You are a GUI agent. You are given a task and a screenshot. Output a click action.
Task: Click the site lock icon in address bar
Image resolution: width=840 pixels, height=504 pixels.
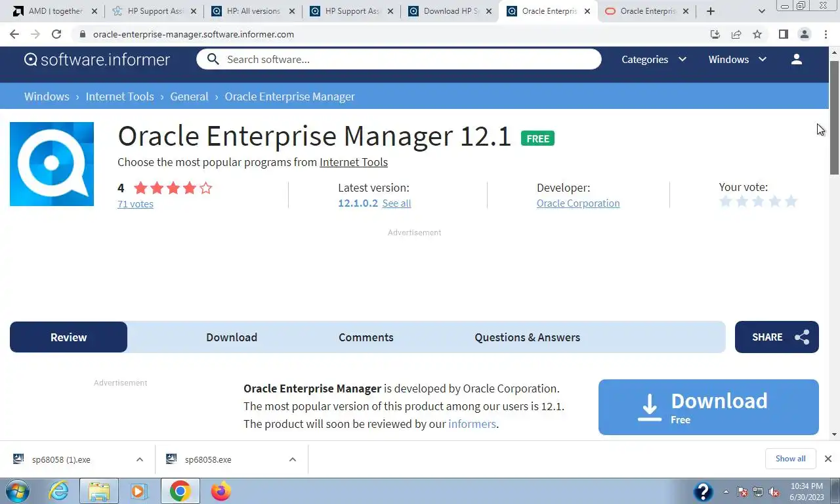82,34
